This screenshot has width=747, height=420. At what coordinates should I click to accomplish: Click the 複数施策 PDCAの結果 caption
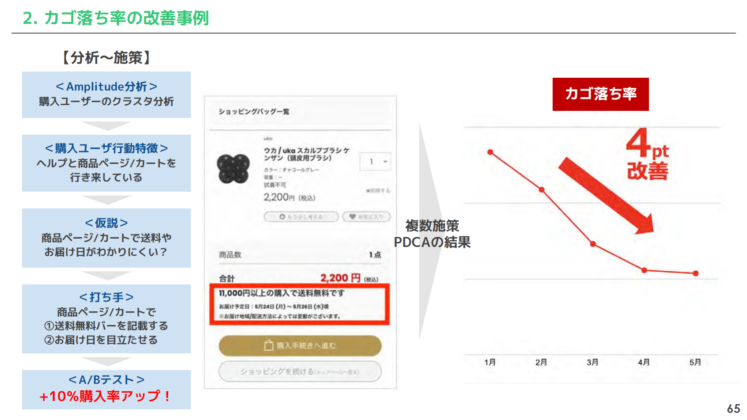(432, 234)
